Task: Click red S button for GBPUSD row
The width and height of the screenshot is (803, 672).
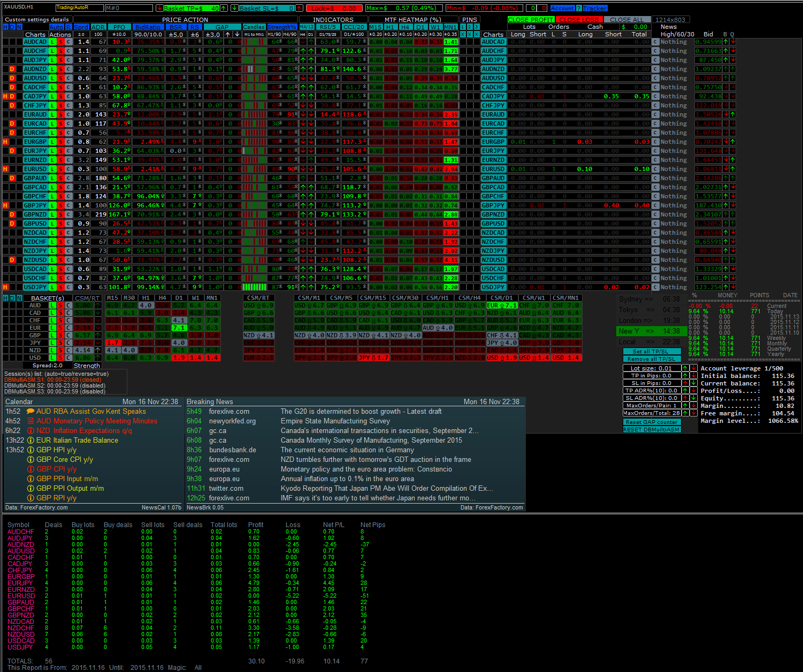Action: coord(60,223)
